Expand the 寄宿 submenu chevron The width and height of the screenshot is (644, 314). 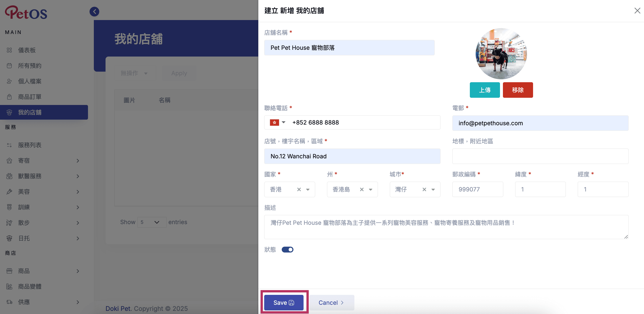click(x=78, y=161)
